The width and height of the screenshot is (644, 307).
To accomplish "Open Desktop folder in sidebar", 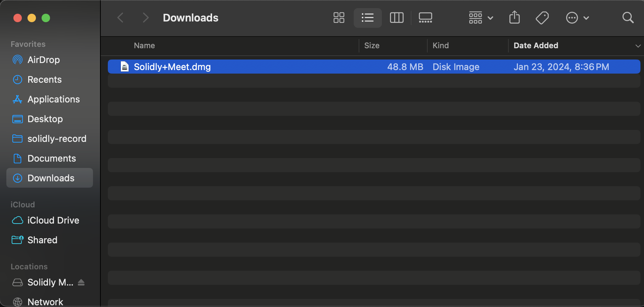I will coord(50,119).
